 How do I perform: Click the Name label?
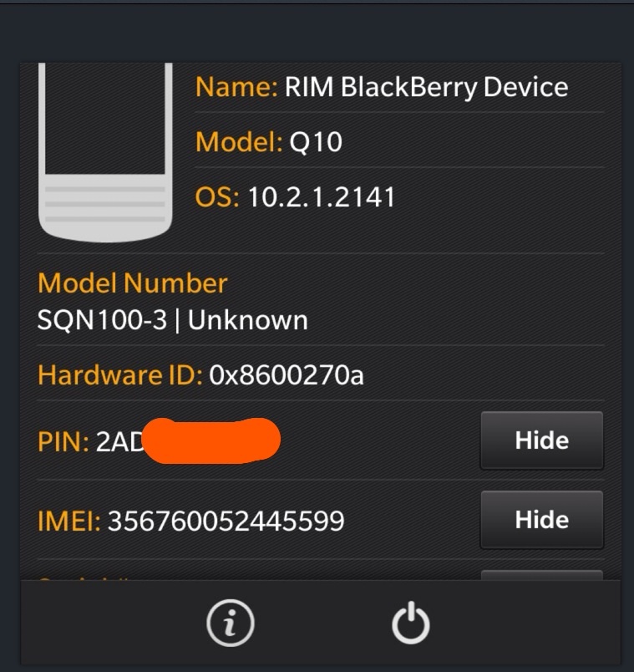[x=237, y=87]
